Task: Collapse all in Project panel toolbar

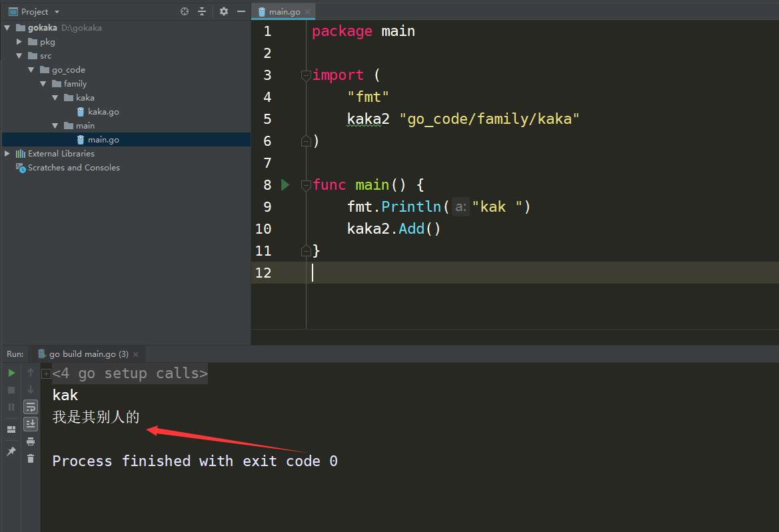Action: (202, 11)
